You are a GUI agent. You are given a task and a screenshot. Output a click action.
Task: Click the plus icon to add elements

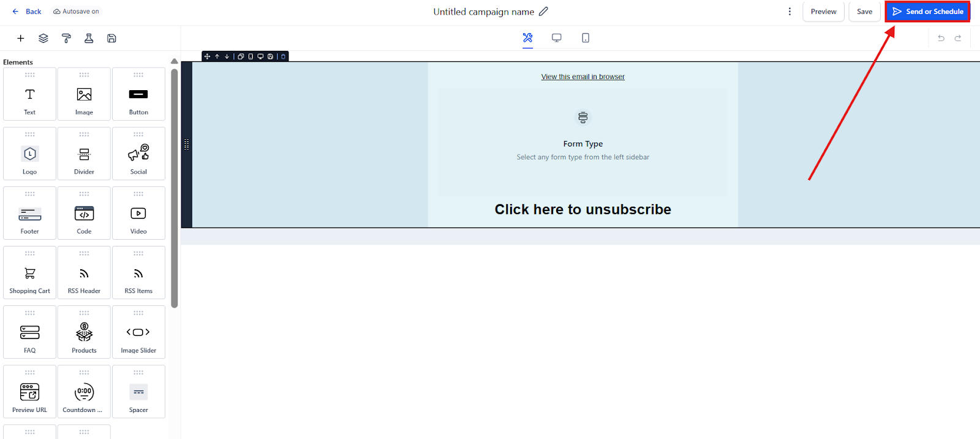(21, 38)
